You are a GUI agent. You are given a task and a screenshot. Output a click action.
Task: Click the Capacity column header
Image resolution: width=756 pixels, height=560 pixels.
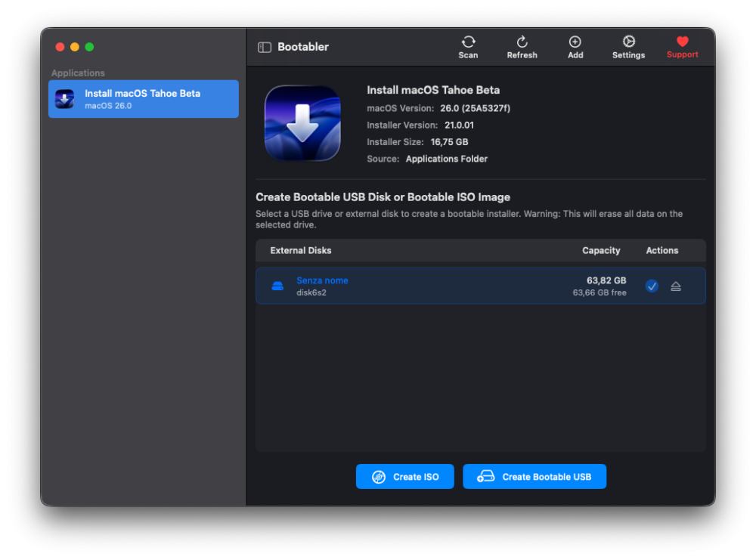click(601, 251)
